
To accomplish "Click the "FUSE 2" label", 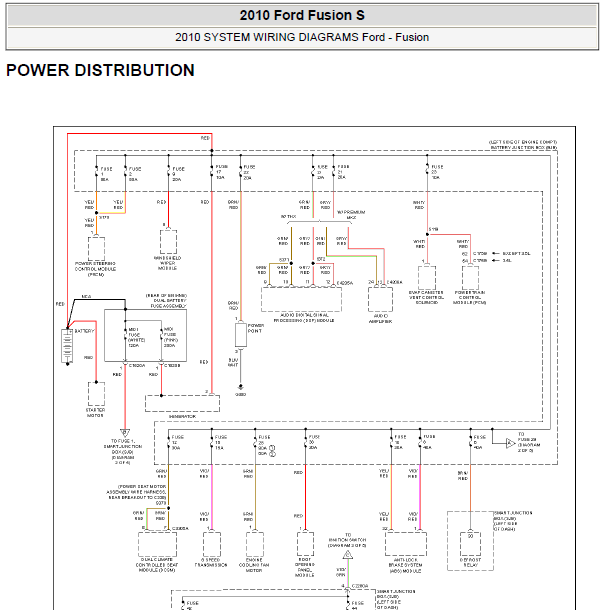I will [x=134, y=171].
